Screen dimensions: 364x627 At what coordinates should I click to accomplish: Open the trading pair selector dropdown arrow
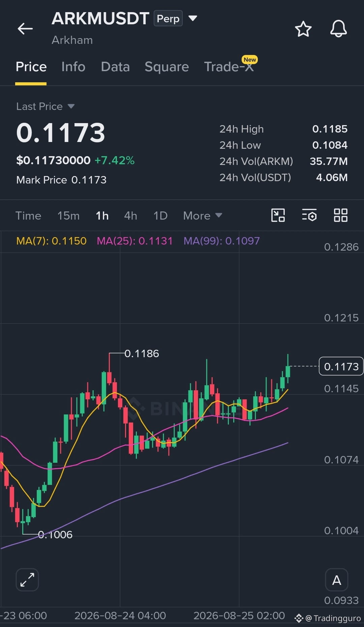(193, 18)
